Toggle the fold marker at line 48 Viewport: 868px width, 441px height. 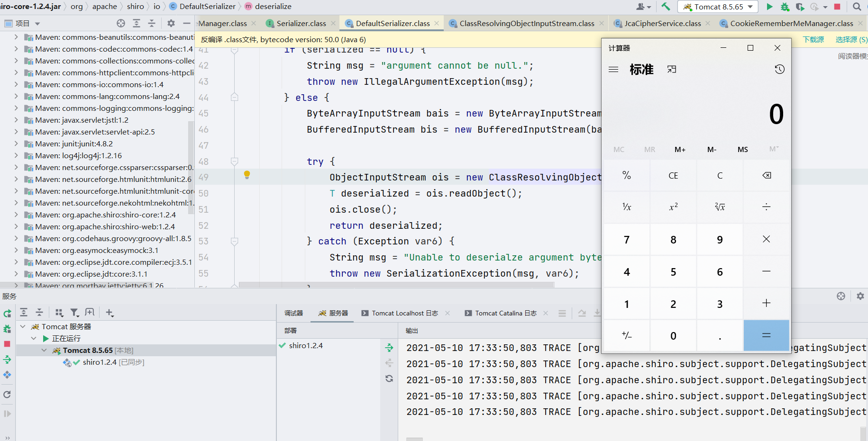[x=234, y=162]
